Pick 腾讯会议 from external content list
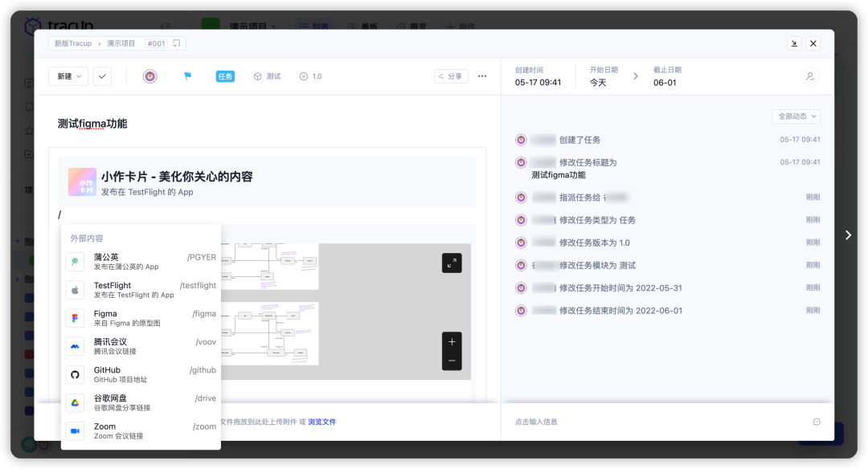 [141, 346]
